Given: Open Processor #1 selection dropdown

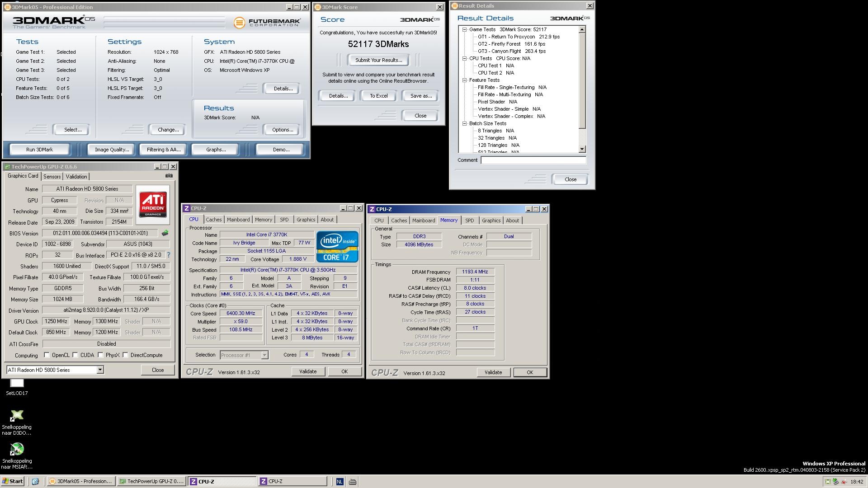Looking at the screenshot, I should [264, 355].
